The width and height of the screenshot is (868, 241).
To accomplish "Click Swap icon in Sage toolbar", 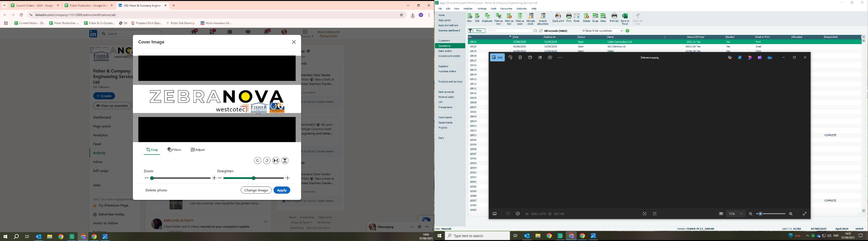I will (595, 18).
